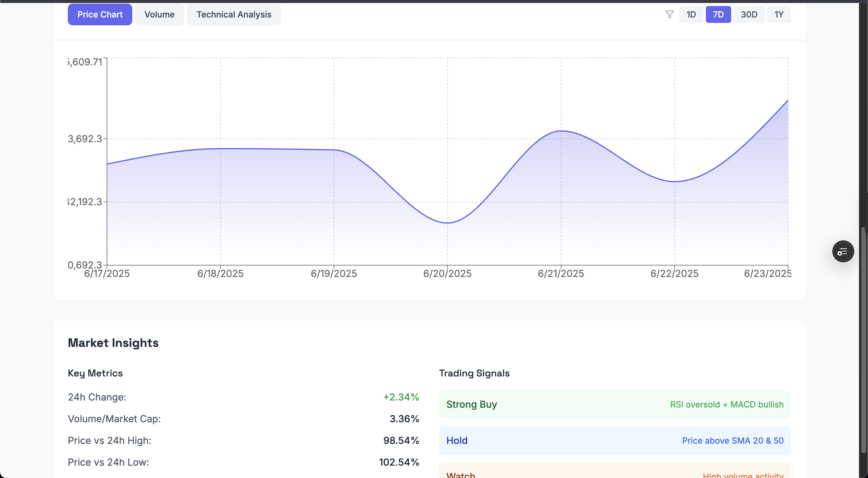
Task: Switch to the Price Chart tab
Action: tap(100, 14)
